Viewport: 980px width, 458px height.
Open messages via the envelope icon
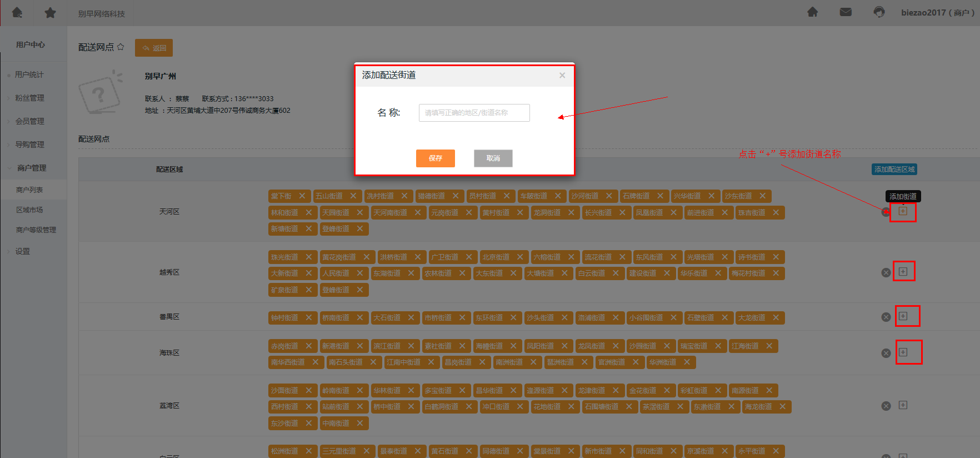click(846, 12)
